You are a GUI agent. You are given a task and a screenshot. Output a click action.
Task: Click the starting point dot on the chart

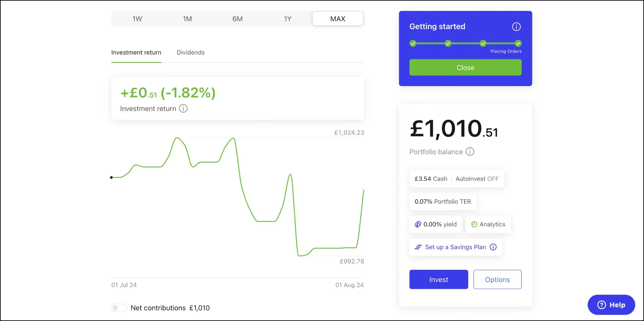[111, 177]
